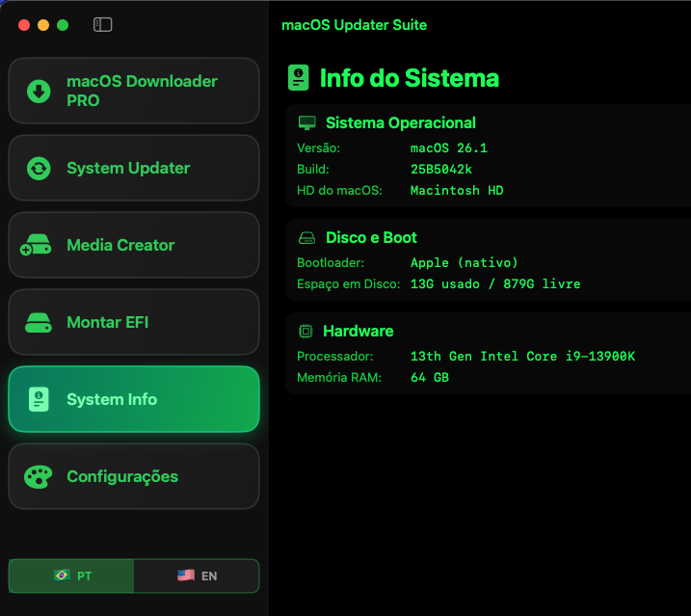This screenshot has width=691, height=616.
Task: Click the US flag icon
Action: [186, 575]
